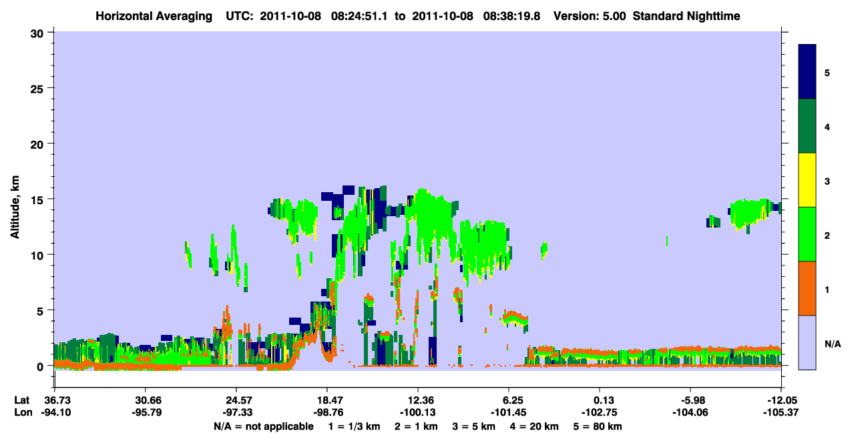Click 'Version: 5.00' in the title
This screenshot has height=445, width=868.
pos(589,15)
